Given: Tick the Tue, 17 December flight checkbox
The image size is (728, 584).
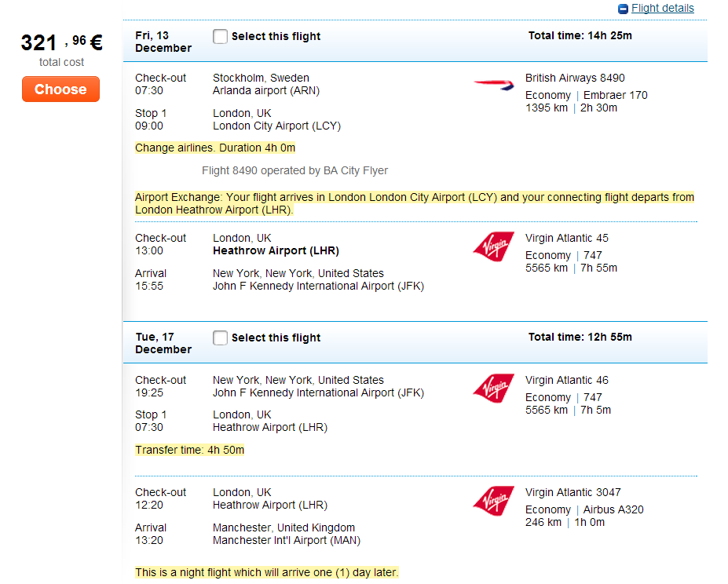Looking at the screenshot, I should point(221,338).
